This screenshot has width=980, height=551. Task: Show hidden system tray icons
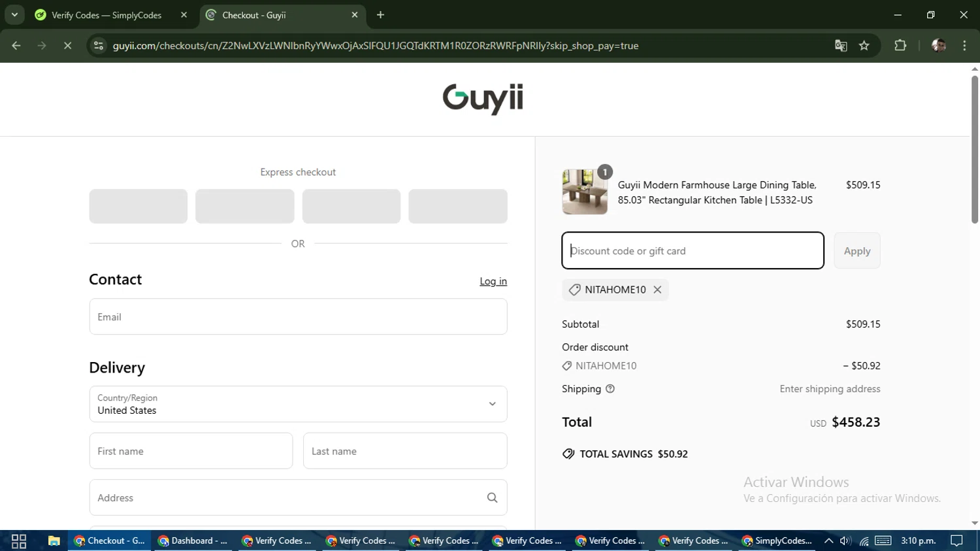point(828,541)
